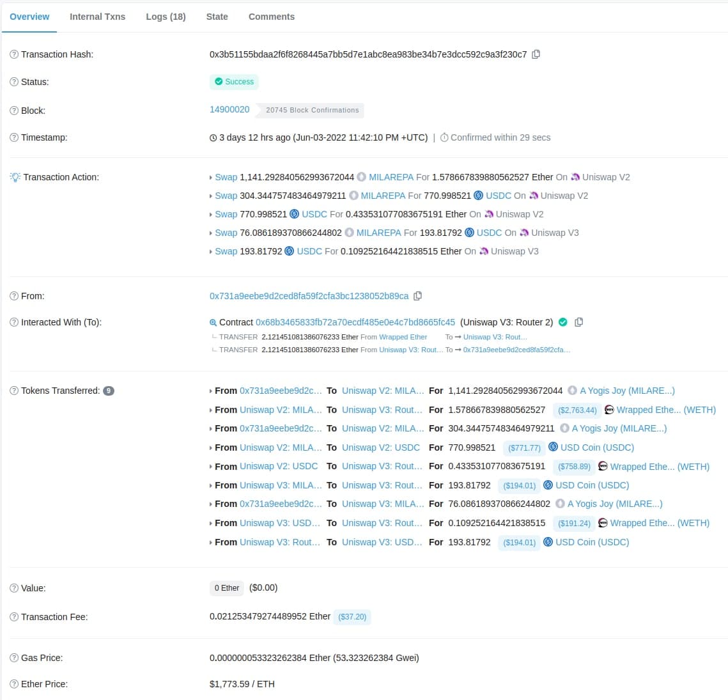Click the help icon beside Transaction Hash

[x=14, y=54]
